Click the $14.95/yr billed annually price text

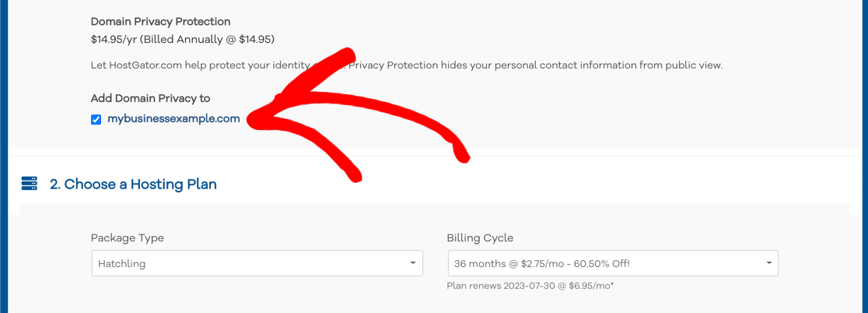[x=183, y=40]
